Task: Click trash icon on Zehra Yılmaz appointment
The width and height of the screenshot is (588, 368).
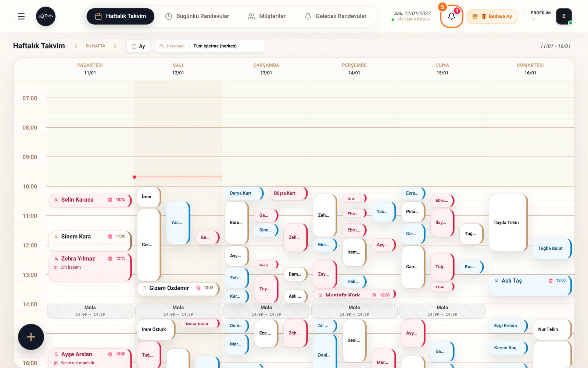Action: [x=110, y=259]
